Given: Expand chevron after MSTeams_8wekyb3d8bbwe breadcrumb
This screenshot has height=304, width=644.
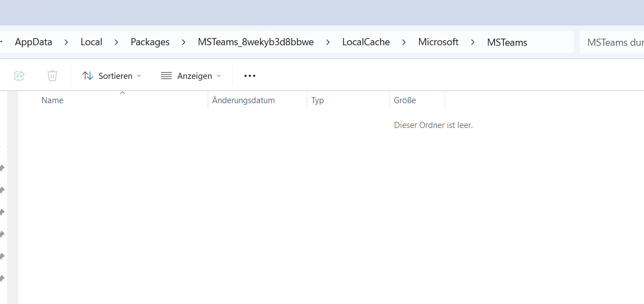Looking at the screenshot, I should click(328, 42).
